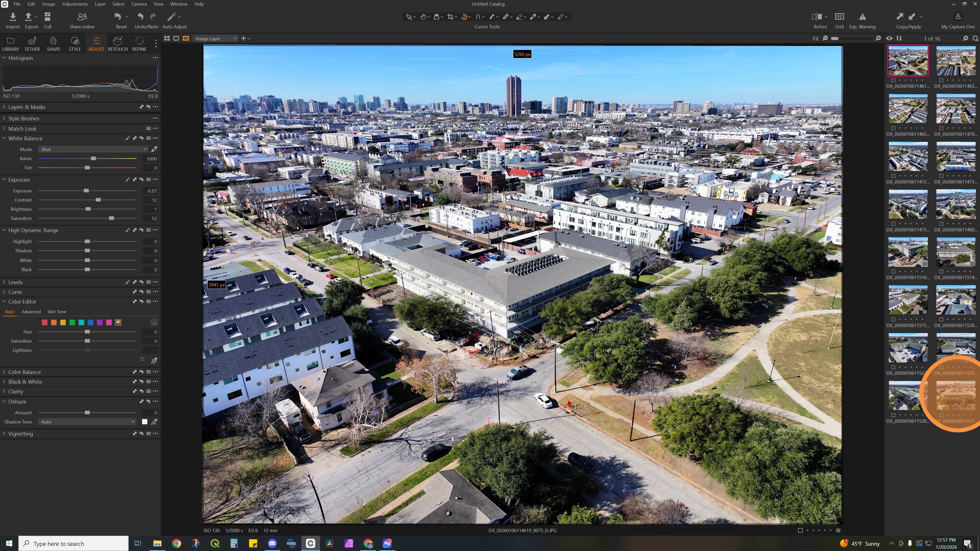Open File Explorer from the taskbar

tap(157, 543)
